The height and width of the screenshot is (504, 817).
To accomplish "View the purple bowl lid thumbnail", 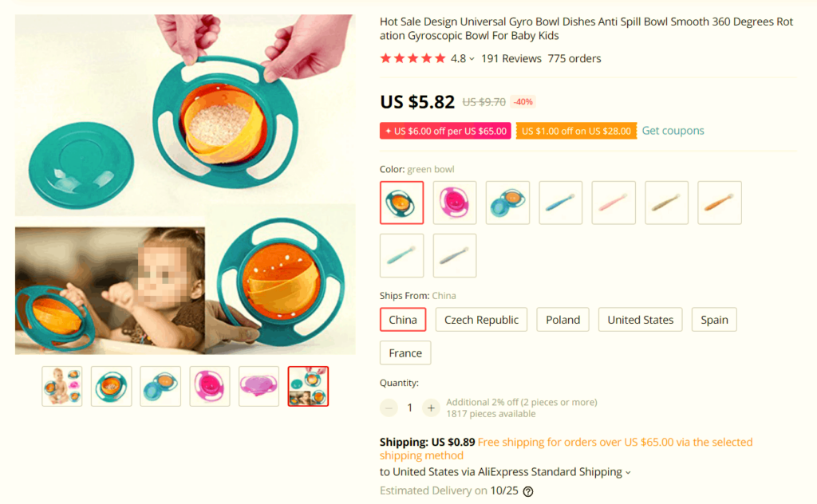I will pos(259,386).
